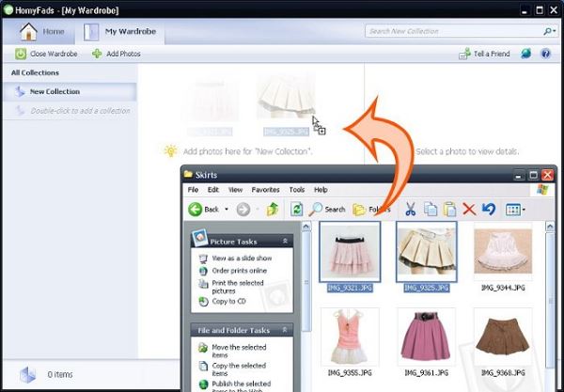
Task: Click the Windows flag logo in Explorer
Action: coord(542,190)
